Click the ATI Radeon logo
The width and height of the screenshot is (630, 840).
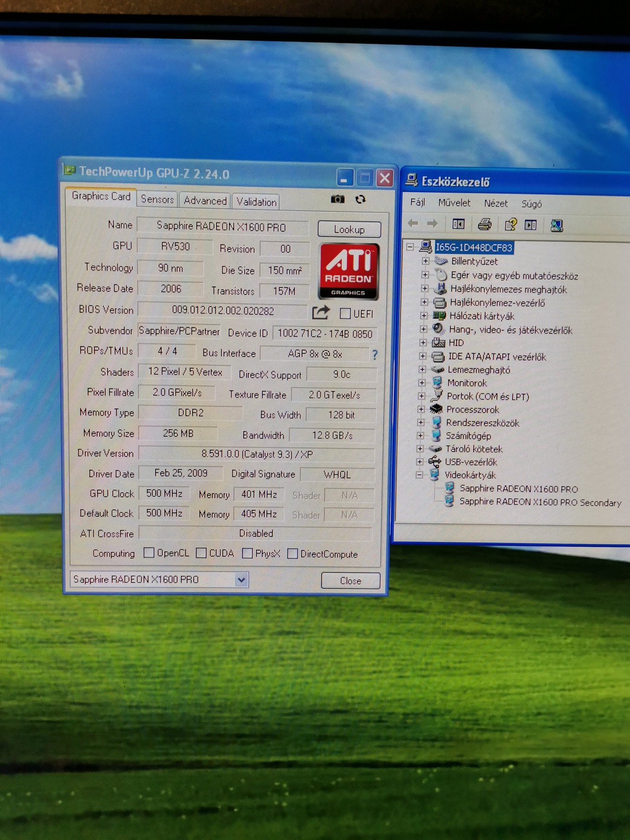click(348, 271)
